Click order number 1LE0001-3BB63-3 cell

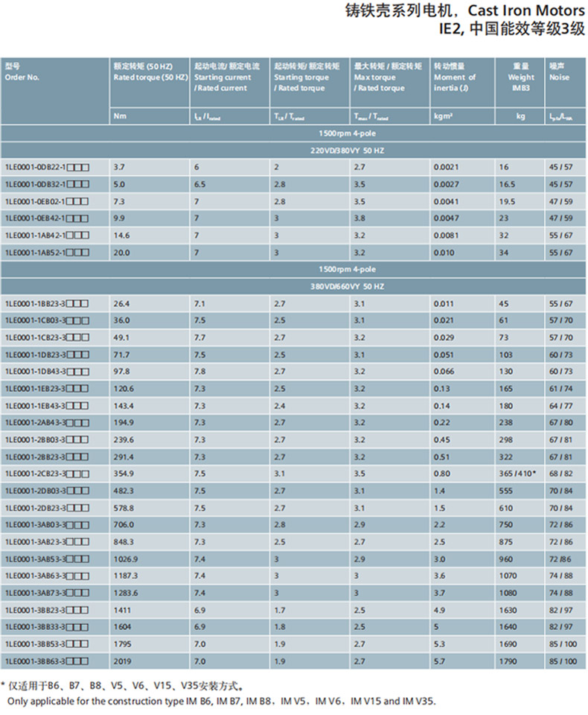pyautogui.click(x=47, y=661)
